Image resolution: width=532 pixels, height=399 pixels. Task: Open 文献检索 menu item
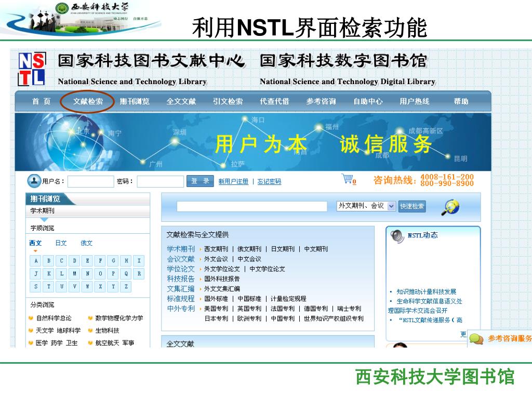88,101
